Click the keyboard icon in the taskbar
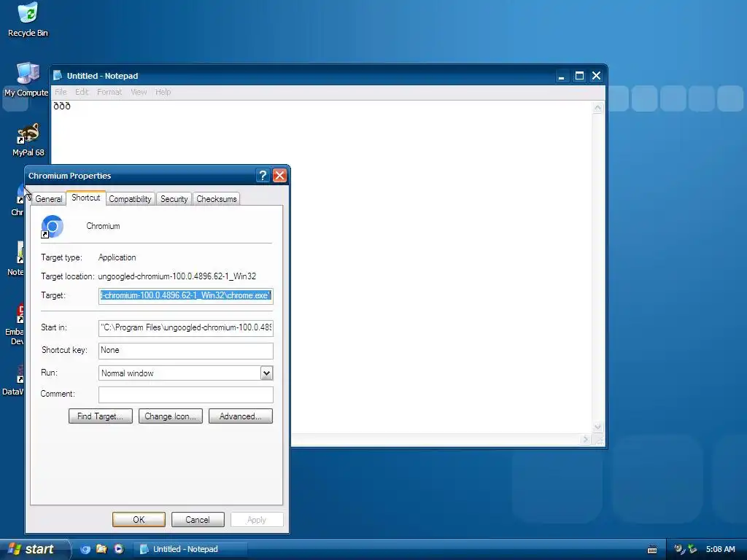747x560 pixels. [652, 550]
